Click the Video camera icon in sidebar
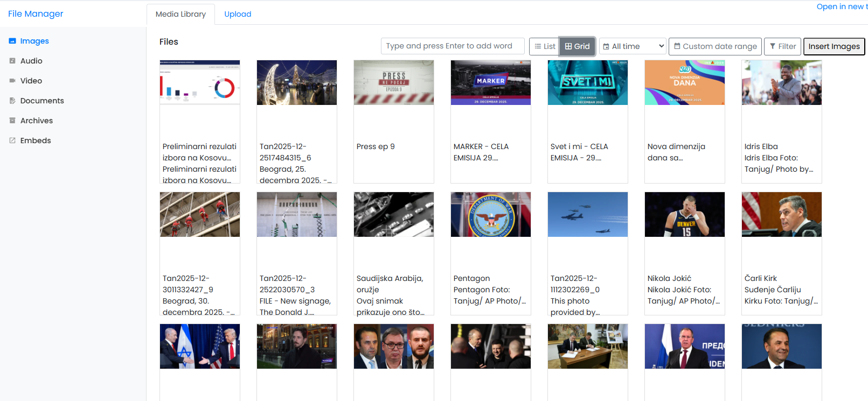Image resolution: width=868 pixels, height=401 pixels. pyautogui.click(x=12, y=81)
